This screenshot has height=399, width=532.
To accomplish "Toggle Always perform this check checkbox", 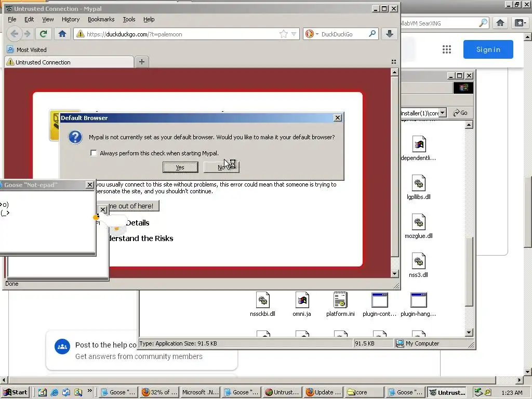I will pos(94,153).
